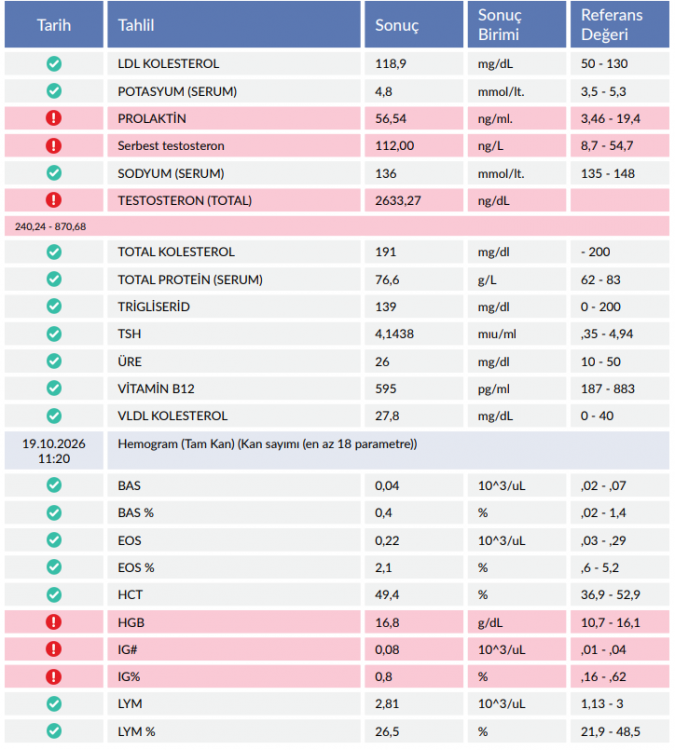Click the red alert icon for IG%
Image resolution: width=675 pixels, height=750 pixels.
click(54, 676)
